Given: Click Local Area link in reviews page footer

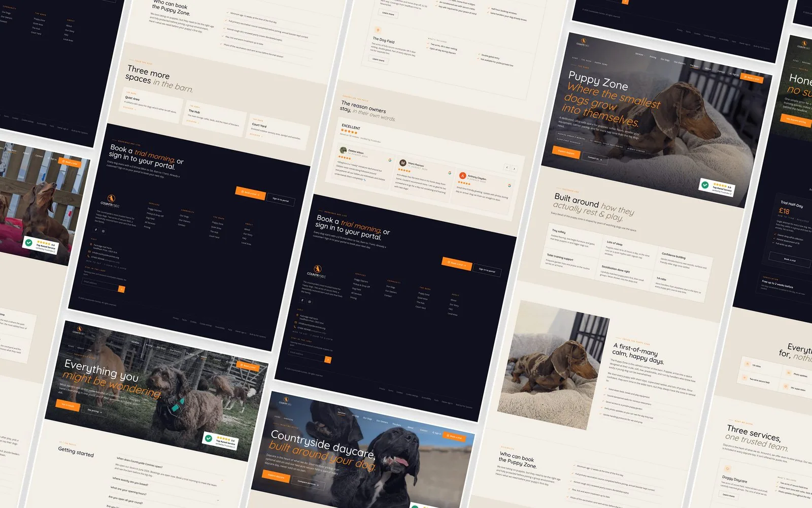Looking at the screenshot, I should (x=452, y=314).
